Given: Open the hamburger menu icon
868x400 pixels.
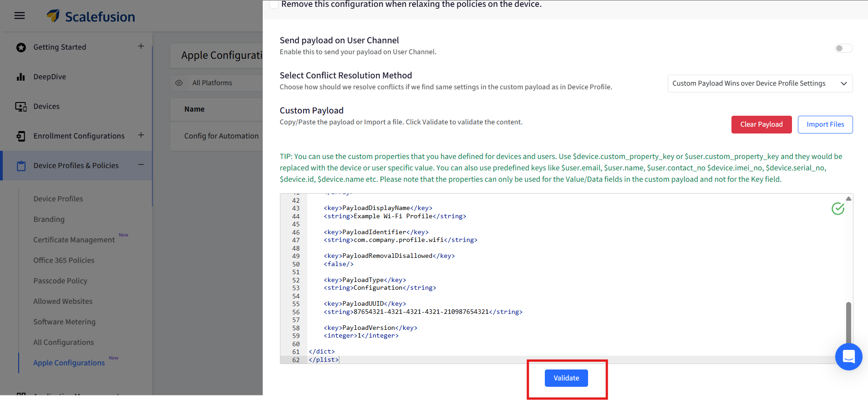Looking at the screenshot, I should pyautogui.click(x=20, y=16).
